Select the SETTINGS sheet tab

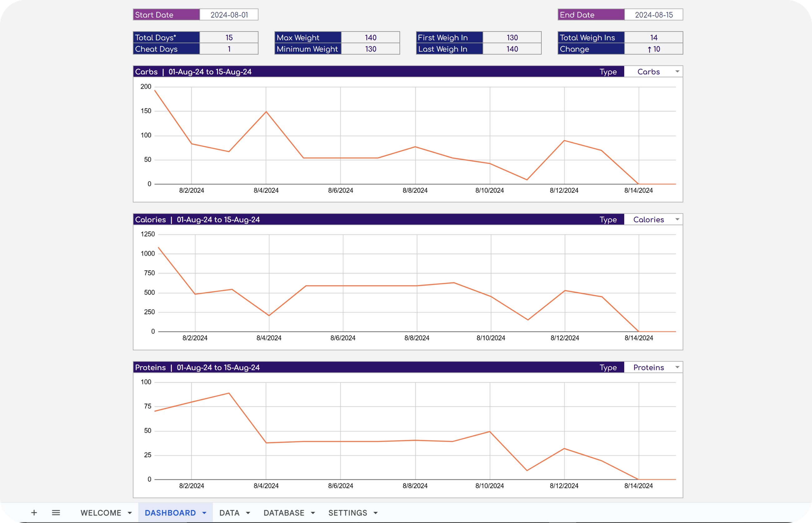(x=348, y=512)
